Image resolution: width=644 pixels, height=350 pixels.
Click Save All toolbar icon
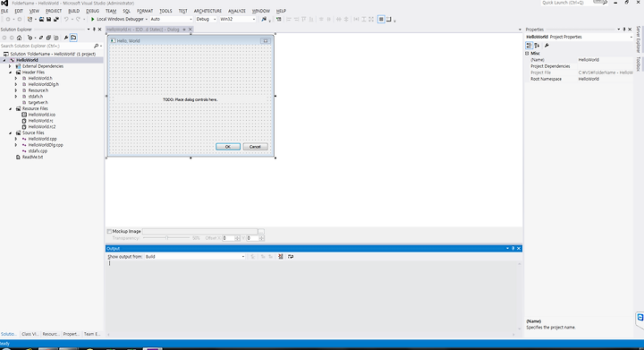(x=55, y=19)
